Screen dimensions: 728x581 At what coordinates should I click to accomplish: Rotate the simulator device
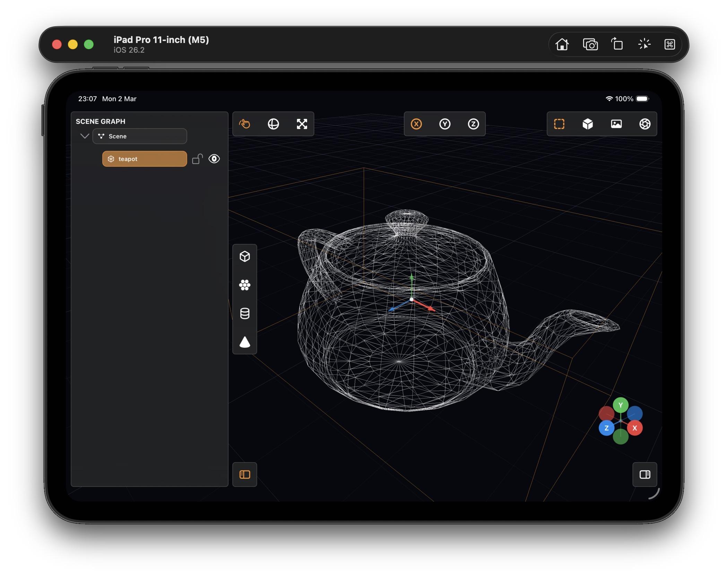[617, 44]
